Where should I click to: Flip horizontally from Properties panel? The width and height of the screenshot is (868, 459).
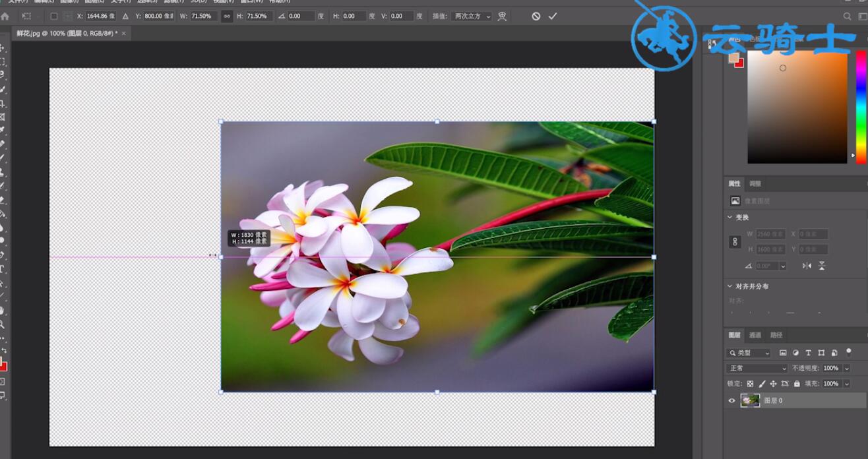click(x=807, y=266)
